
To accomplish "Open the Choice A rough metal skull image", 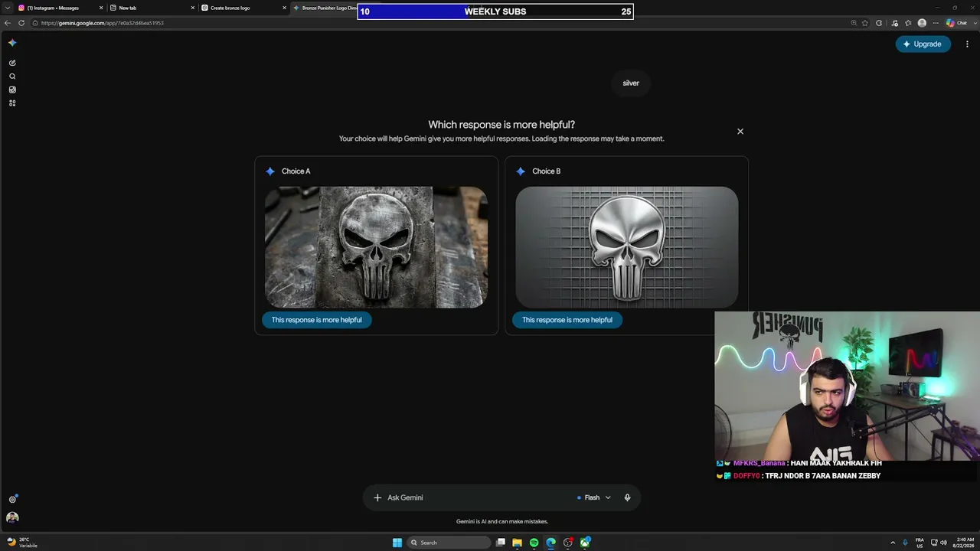I will click(x=376, y=247).
